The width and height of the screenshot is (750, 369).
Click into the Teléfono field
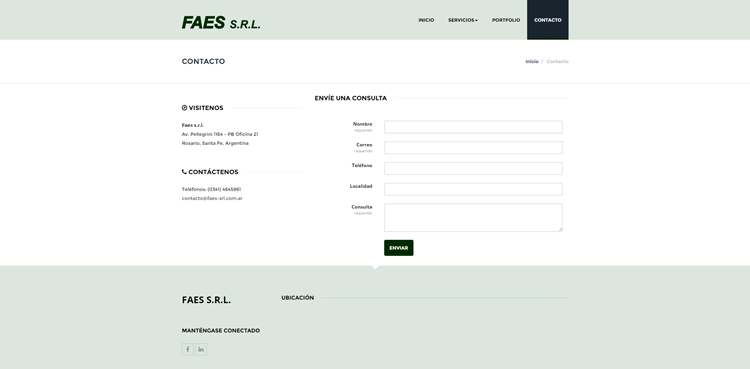pos(473,168)
